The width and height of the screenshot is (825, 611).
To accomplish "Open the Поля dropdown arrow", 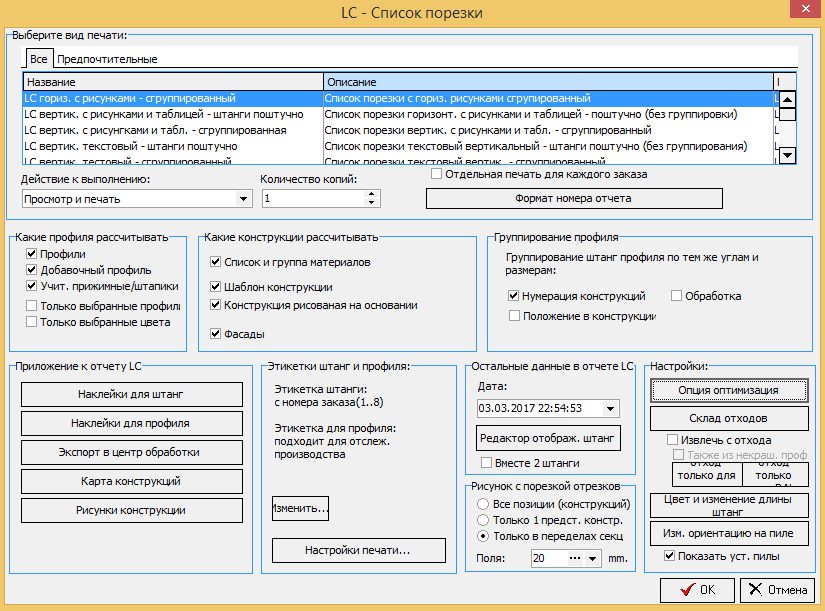I will pos(592,558).
